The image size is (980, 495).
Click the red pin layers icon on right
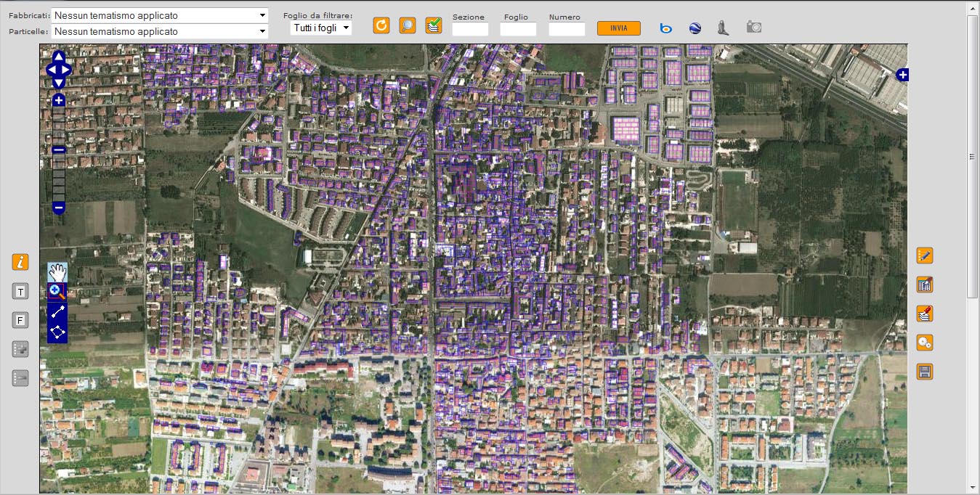click(925, 314)
